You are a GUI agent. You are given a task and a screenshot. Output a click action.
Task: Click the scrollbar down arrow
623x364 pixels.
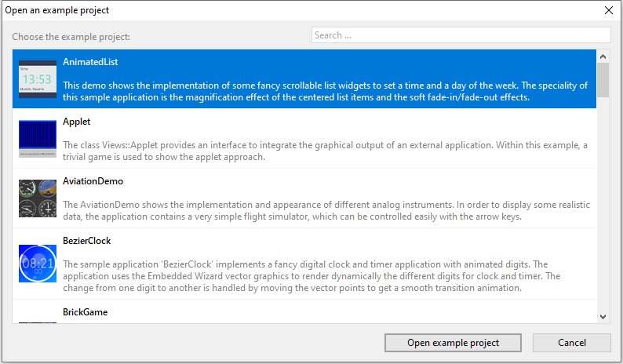[603, 316]
